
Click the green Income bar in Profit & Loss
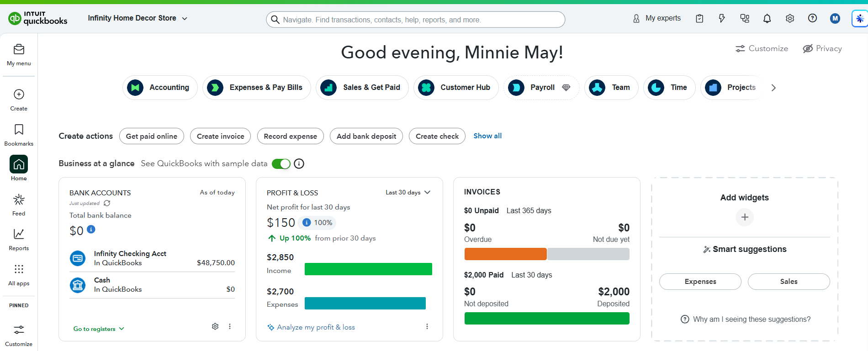click(x=368, y=269)
